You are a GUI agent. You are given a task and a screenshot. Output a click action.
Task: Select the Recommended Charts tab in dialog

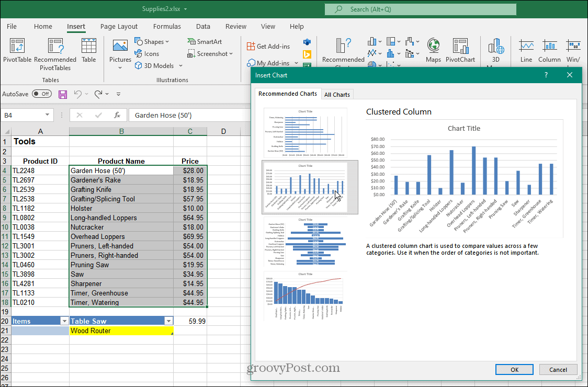tap(288, 94)
